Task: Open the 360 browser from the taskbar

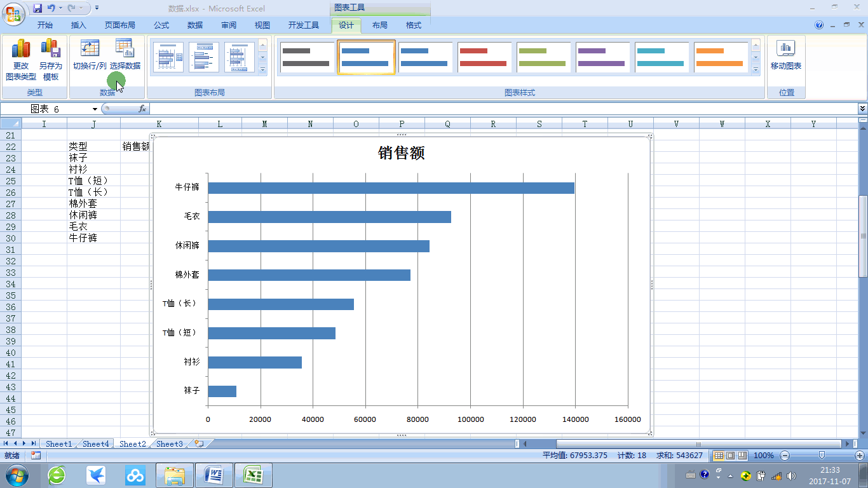Action: (x=57, y=475)
